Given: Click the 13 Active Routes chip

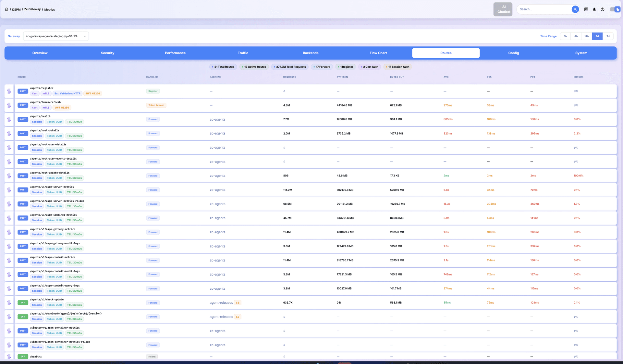Looking at the screenshot, I should click(254, 67).
